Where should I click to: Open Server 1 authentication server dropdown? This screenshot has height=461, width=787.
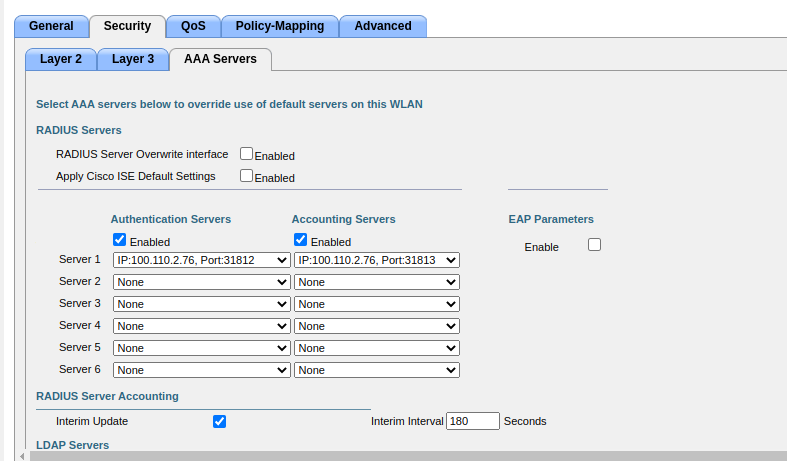pos(201,260)
